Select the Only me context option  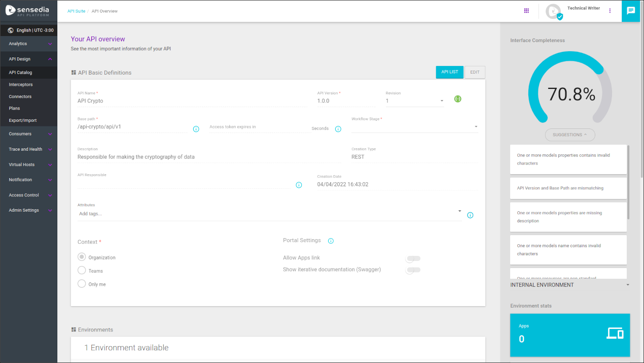[82, 284]
